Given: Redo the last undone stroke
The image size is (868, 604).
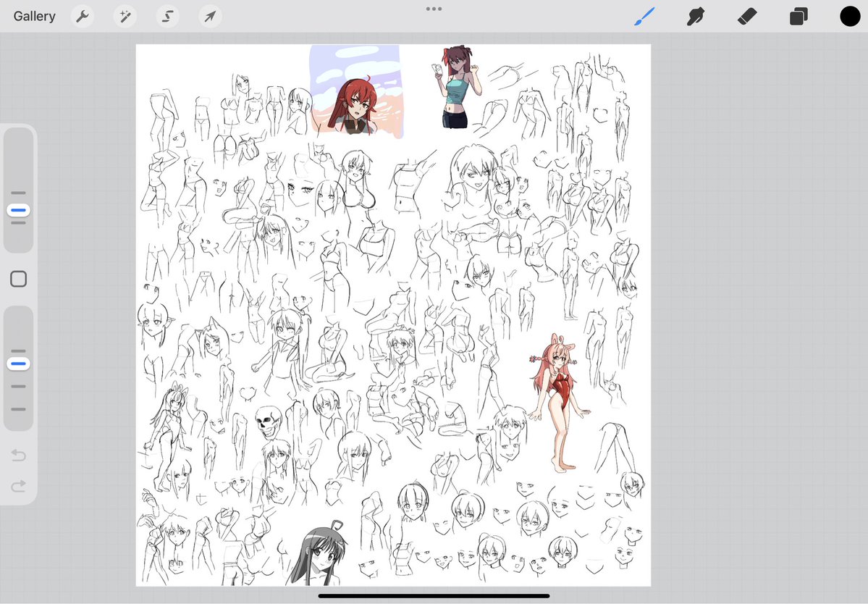Looking at the screenshot, I should pyautogui.click(x=19, y=485).
